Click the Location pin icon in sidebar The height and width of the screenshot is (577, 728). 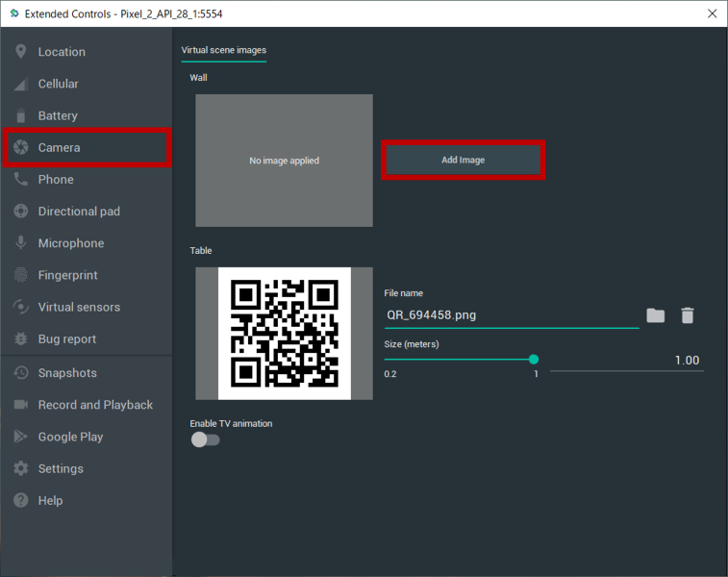point(20,52)
